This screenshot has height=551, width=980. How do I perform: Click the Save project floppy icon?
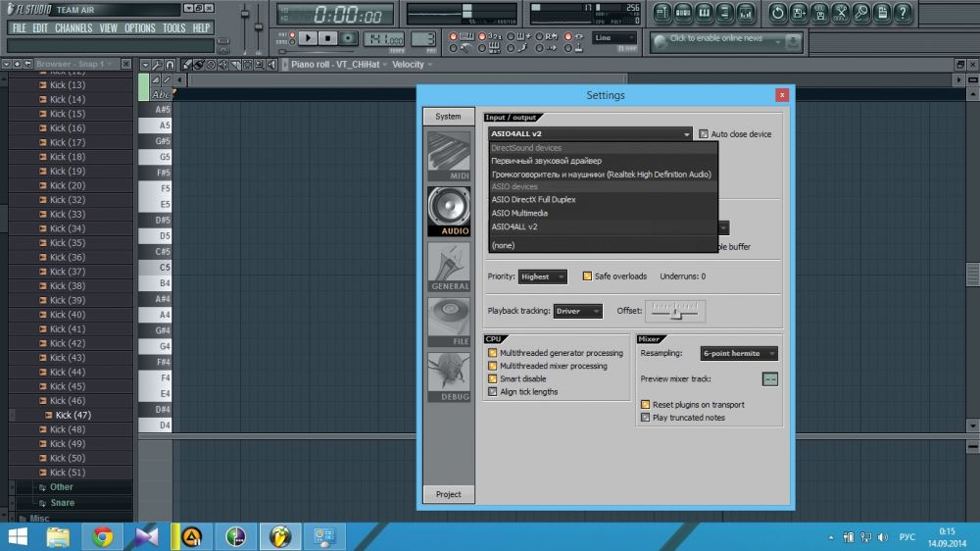tap(820, 13)
